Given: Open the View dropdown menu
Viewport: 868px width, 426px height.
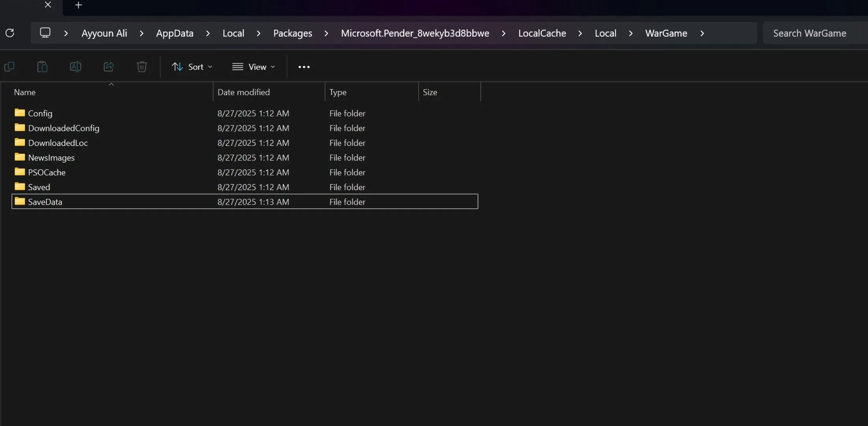Looking at the screenshot, I should point(254,67).
